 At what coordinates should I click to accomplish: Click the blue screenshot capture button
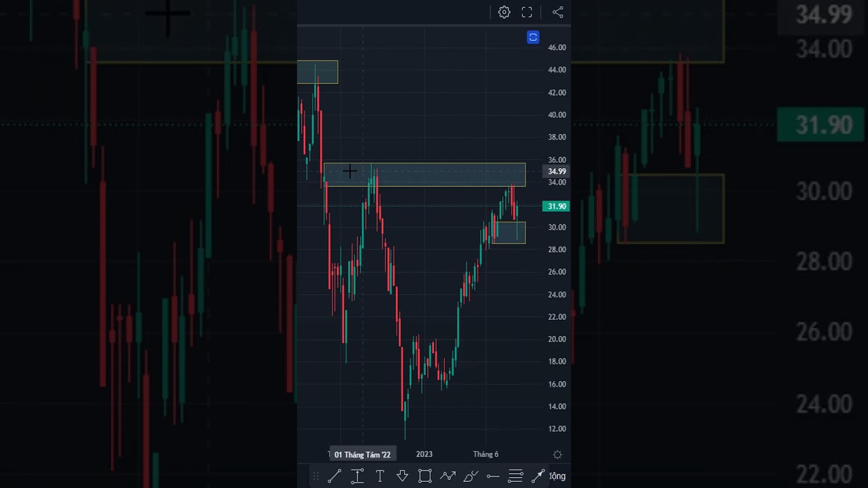tap(533, 37)
